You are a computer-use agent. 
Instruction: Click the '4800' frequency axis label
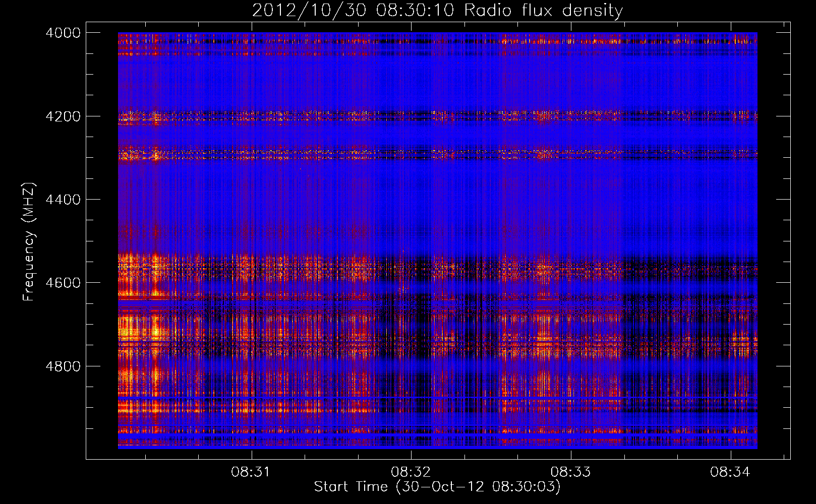point(63,366)
